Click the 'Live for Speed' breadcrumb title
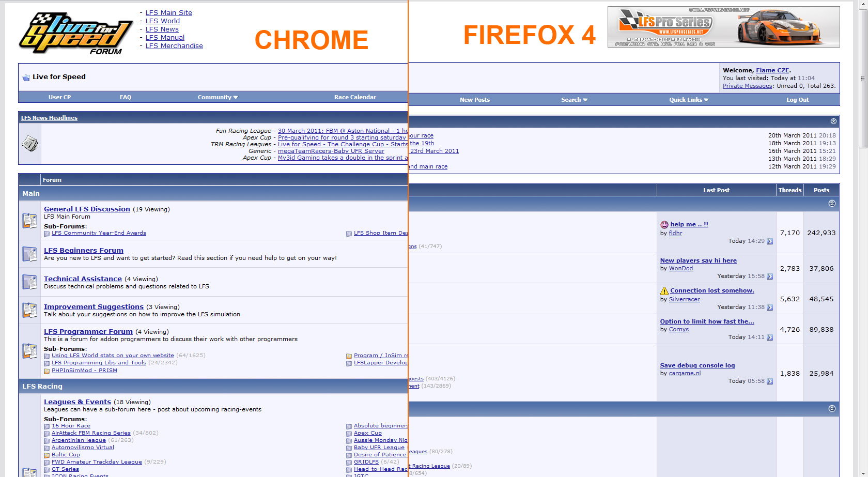Screen dimensions: 868x477 (x=59, y=77)
